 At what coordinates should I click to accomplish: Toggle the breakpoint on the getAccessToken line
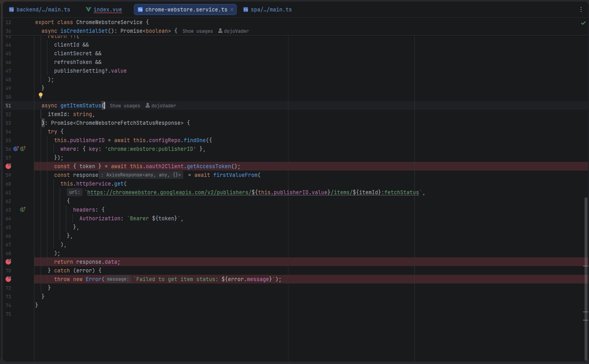pos(8,166)
